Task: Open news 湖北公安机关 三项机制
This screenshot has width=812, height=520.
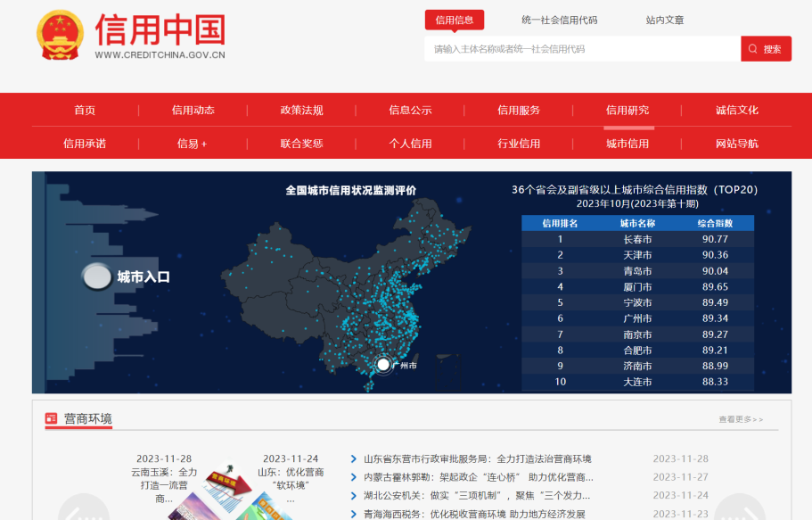Action: 477,496
